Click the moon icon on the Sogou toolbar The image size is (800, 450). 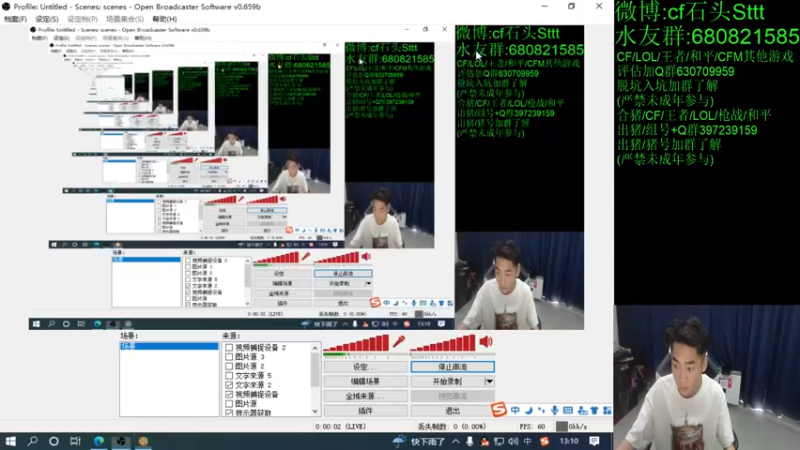click(529, 410)
